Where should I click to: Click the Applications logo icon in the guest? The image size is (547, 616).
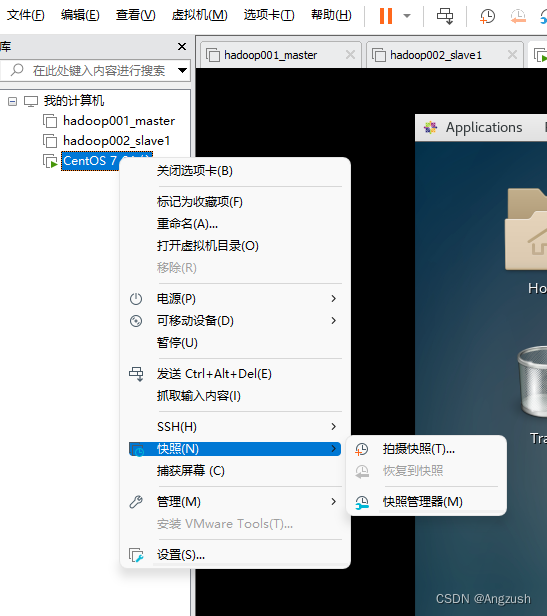pyautogui.click(x=430, y=127)
